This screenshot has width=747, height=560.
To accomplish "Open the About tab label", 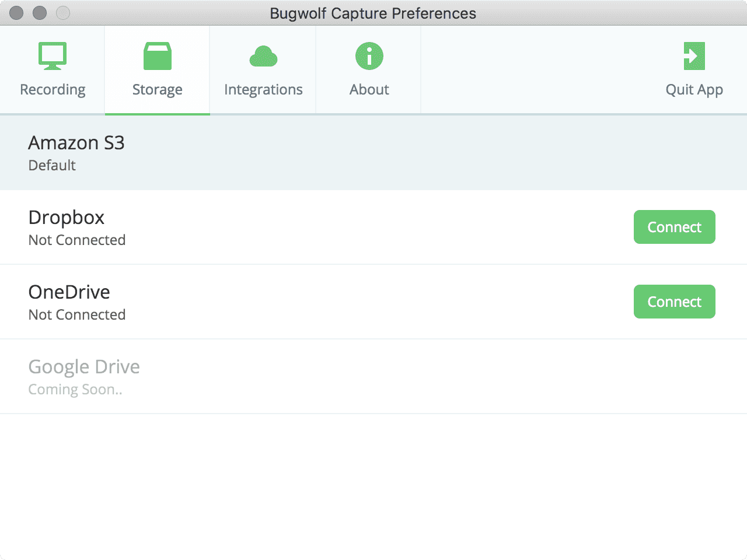I will pos(369,89).
